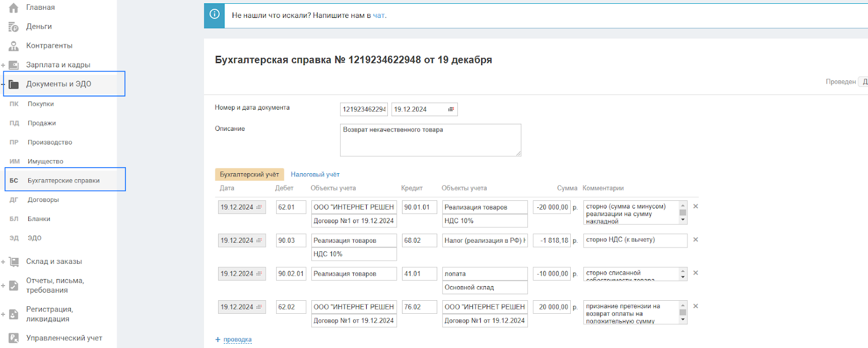Click the Зарплата и кадры icon
Viewport: 868px width, 348px height.
(14, 65)
